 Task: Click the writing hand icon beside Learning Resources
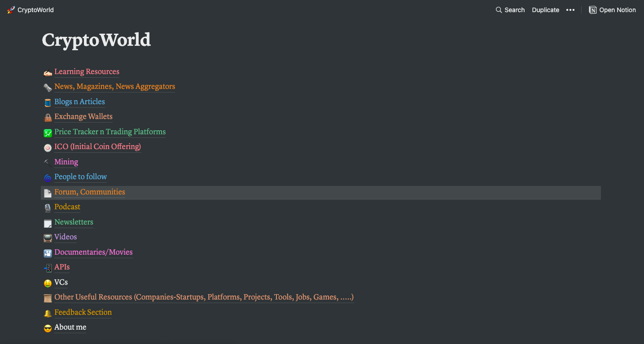click(48, 72)
